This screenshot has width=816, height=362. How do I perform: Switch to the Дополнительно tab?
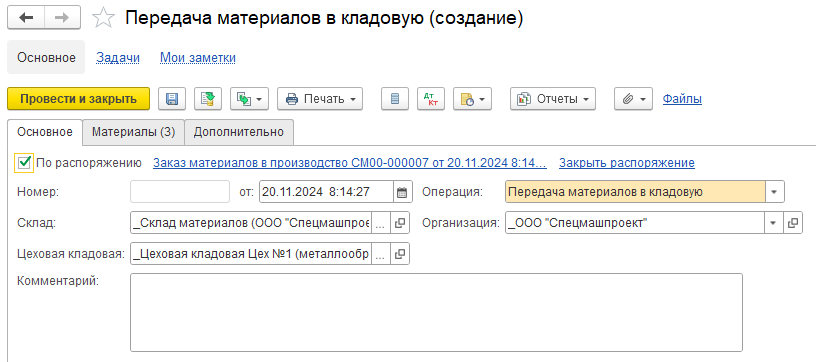click(x=239, y=132)
